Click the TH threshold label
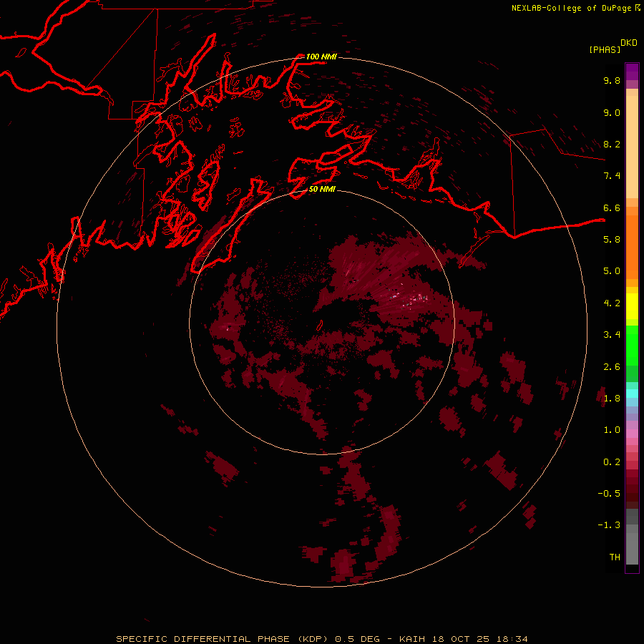 pos(615,557)
